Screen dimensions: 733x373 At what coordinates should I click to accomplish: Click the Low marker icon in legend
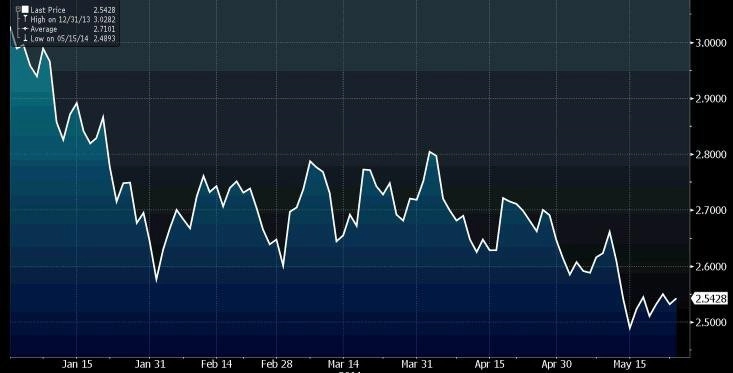click(x=25, y=38)
